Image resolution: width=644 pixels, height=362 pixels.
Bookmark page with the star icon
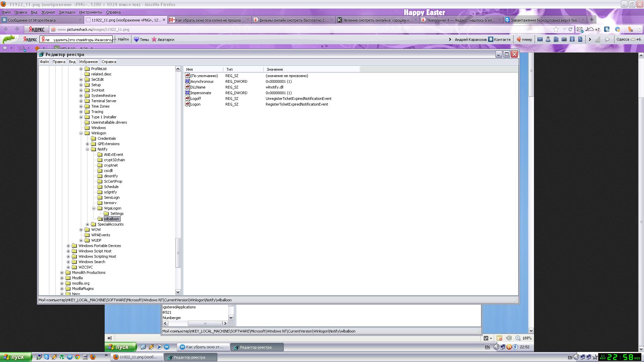tap(556, 29)
